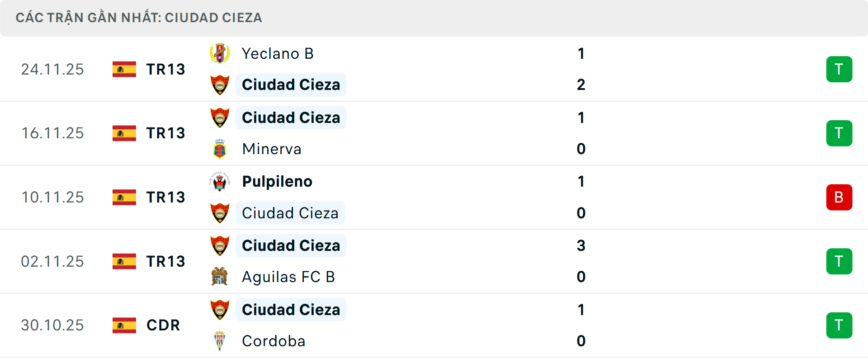868x358 pixels.
Task: Click green T badge for Cordoba match
Action: [x=839, y=325]
